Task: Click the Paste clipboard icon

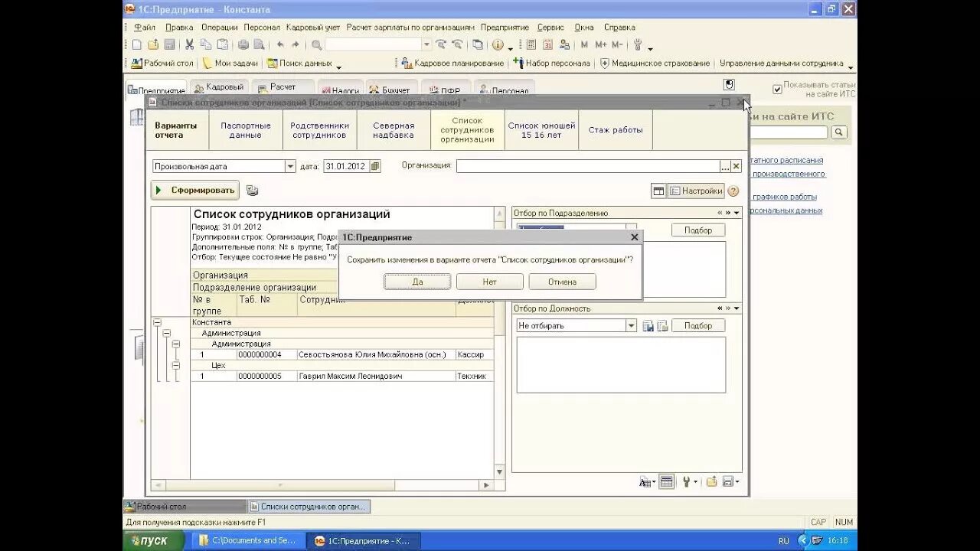Action: pos(222,45)
